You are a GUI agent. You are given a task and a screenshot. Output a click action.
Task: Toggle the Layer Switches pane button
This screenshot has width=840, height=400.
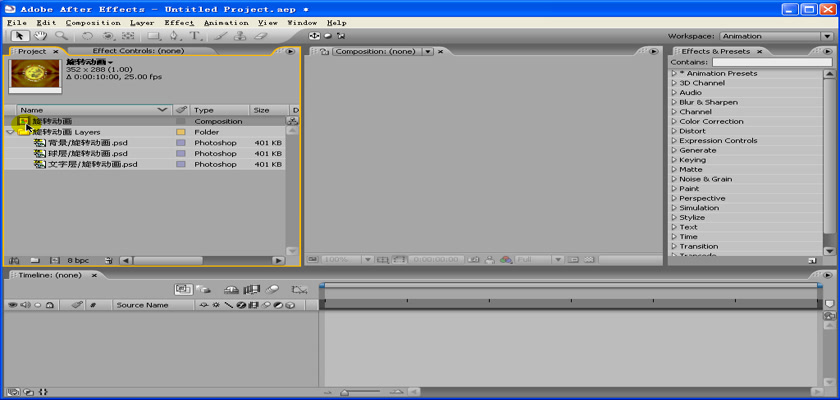pyautogui.click(x=13, y=392)
